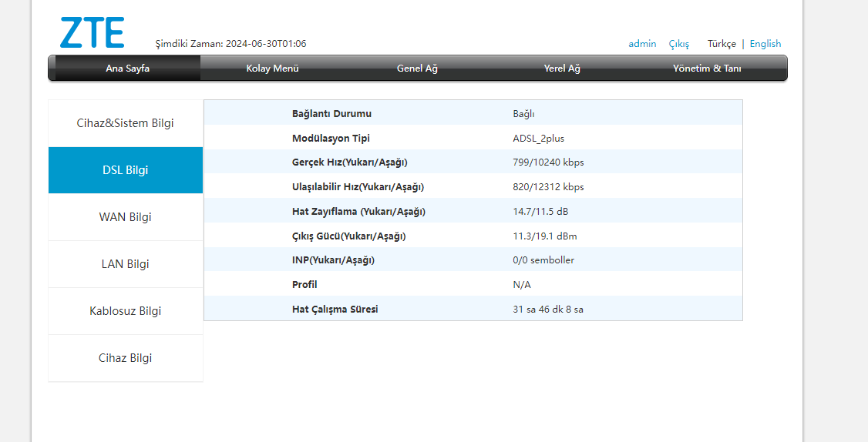Open LAN Bilgi in the sidebar
This screenshot has width=868, height=442.
[x=125, y=264]
